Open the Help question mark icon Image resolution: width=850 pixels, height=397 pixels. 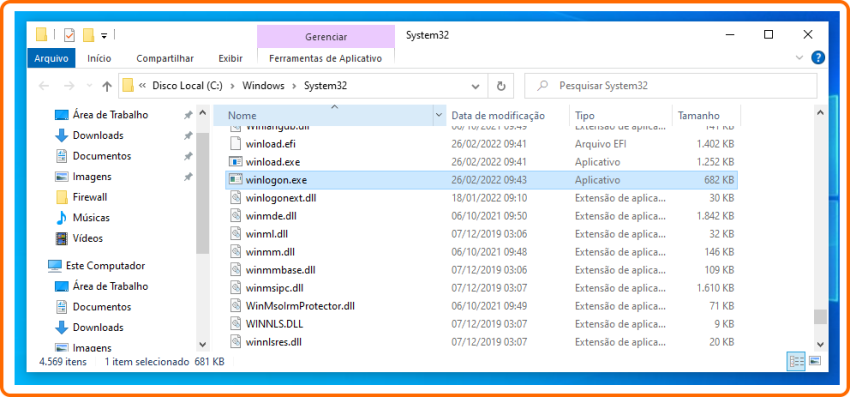point(817,57)
